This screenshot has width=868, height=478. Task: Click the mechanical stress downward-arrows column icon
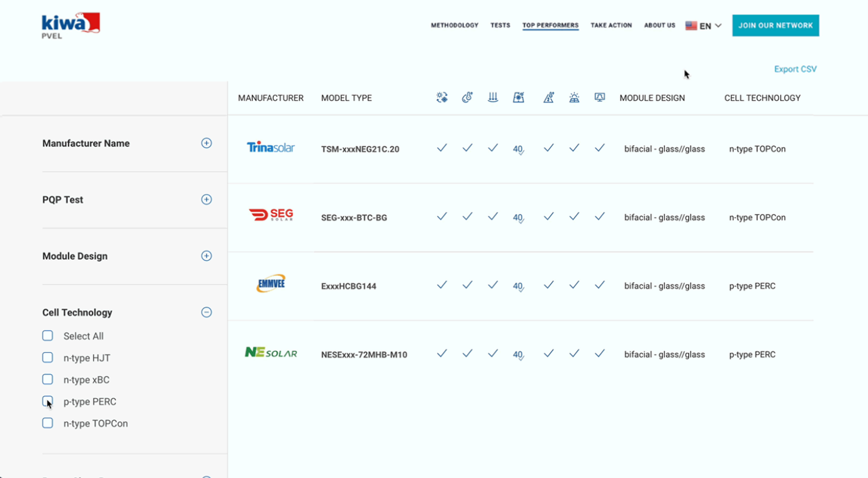[x=493, y=98]
